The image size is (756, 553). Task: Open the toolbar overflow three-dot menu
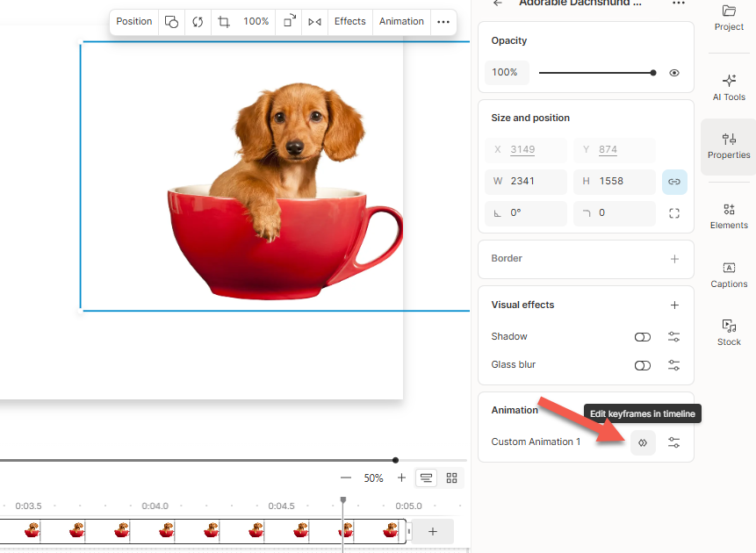pos(443,21)
